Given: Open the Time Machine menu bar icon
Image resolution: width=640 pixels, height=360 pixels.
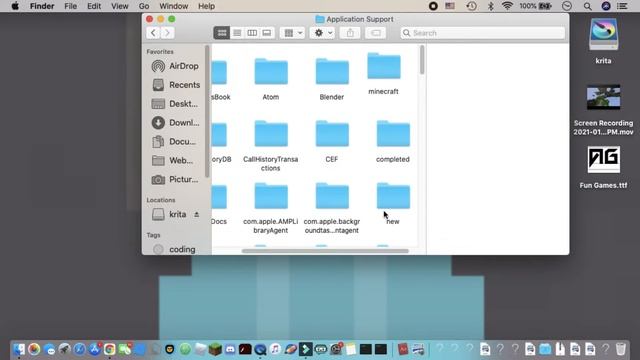Looking at the screenshot, I should pyautogui.click(x=471, y=6).
